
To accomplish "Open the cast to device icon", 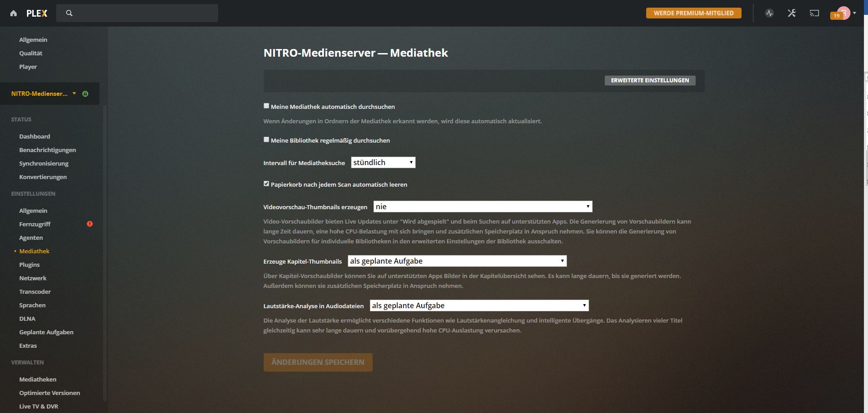I will click(x=814, y=13).
